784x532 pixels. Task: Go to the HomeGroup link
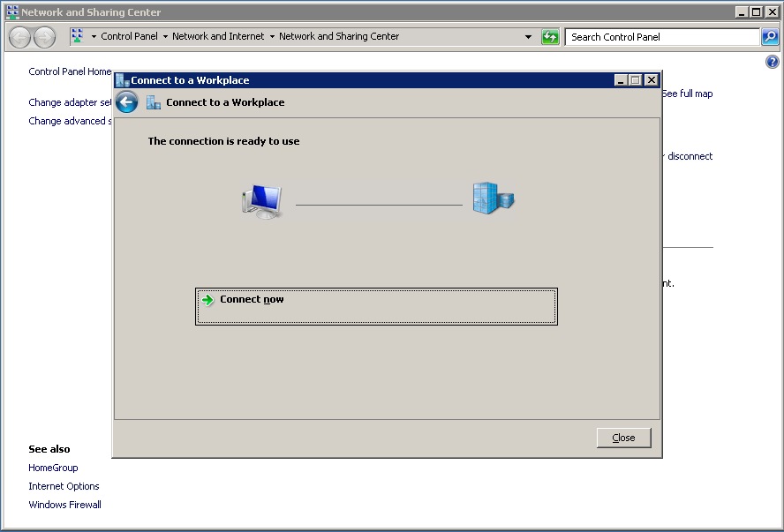click(53, 468)
